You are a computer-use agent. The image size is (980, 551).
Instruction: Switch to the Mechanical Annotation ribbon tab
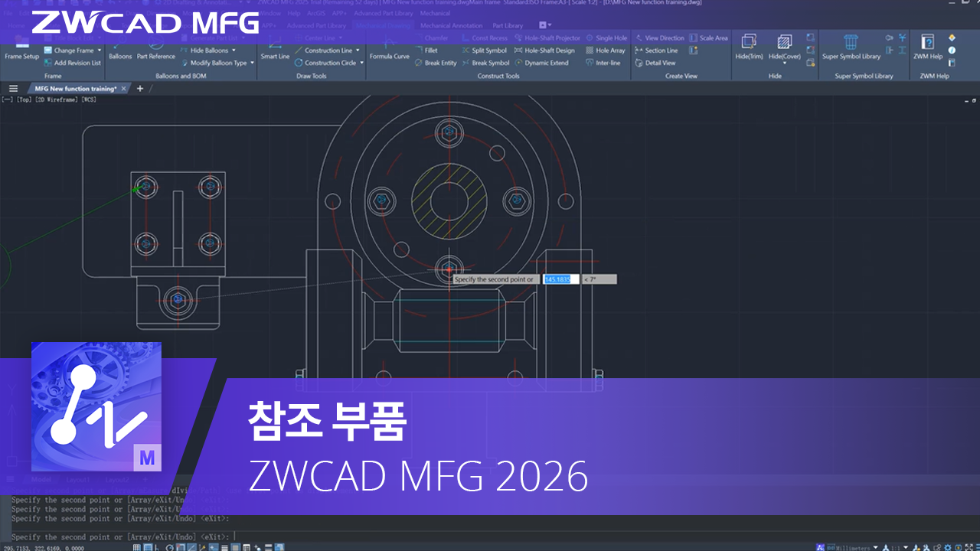point(452,25)
